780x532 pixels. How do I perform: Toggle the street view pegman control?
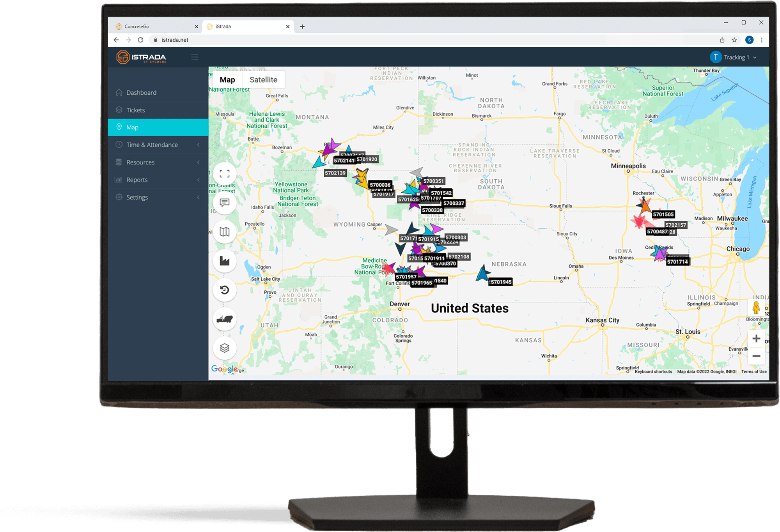pos(757,307)
